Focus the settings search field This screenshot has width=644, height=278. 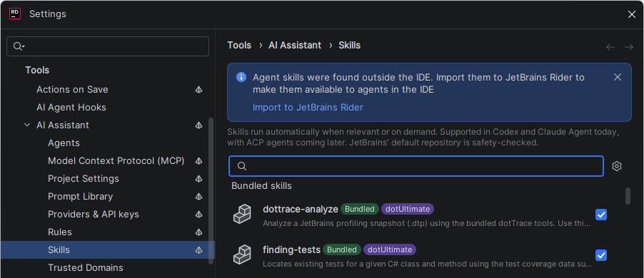tap(108, 46)
